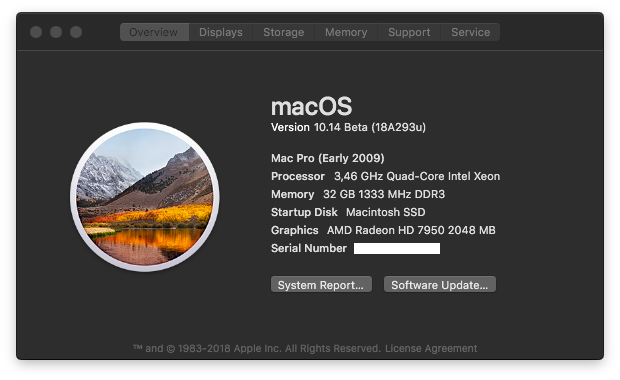Click the large macOS title
The height and width of the screenshot is (380, 620).
tap(311, 106)
